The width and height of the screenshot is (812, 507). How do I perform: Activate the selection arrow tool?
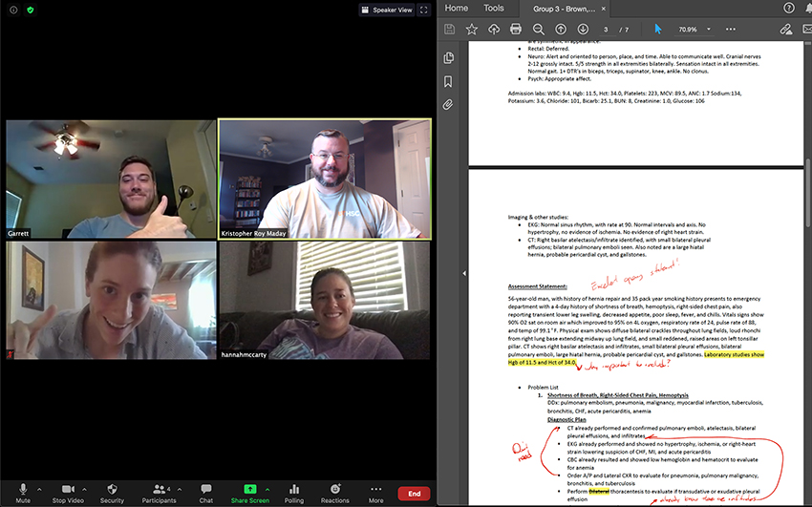point(657,29)
